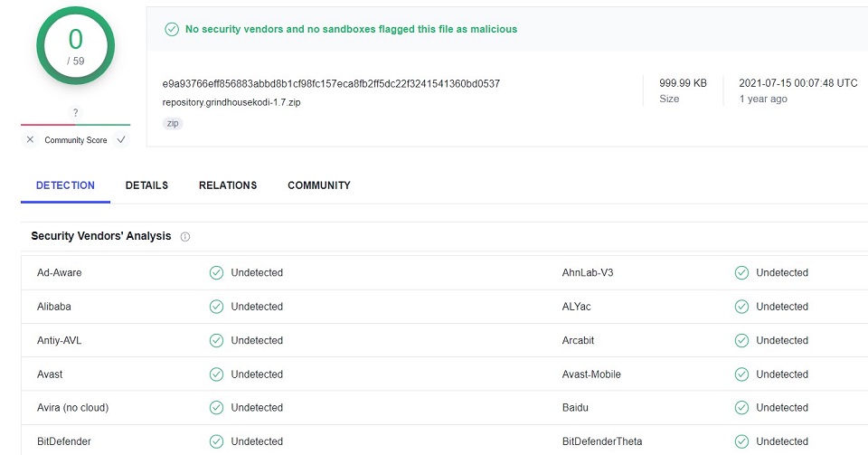Screen dimensions: 868x455
Task: Click the BitDefender undetected check icon
Action: pyautogui.click(x=216, y=441)
